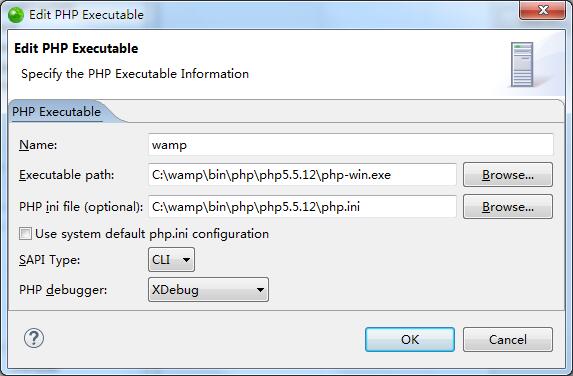
Task: Click the help question mark icon
Action: [34, 338]
